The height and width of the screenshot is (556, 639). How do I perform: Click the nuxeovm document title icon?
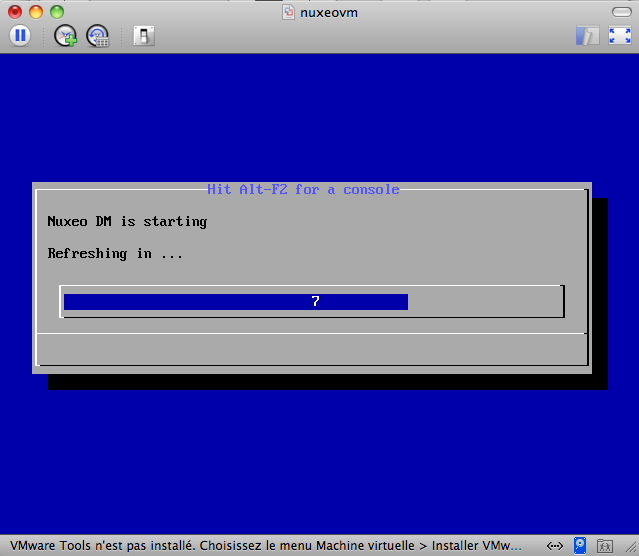point(289,12)
